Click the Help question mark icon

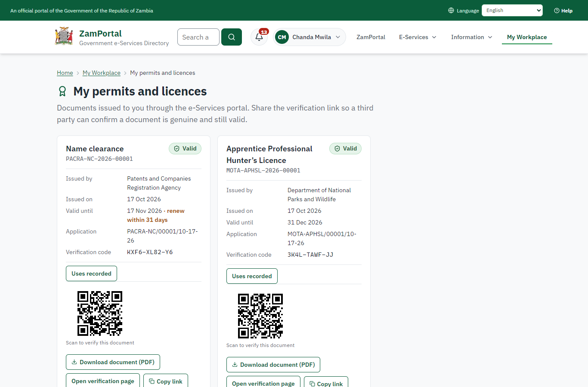(x=557, y=10)
